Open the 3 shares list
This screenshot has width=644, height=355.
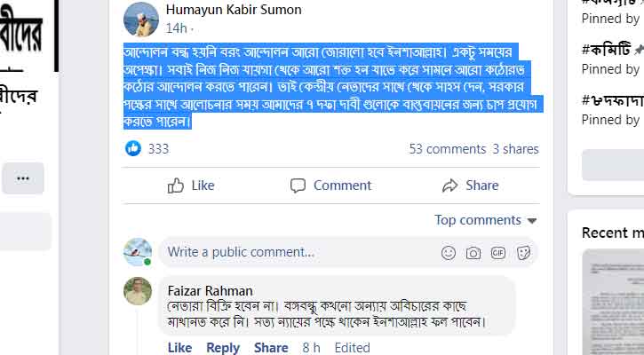point(515,149)
